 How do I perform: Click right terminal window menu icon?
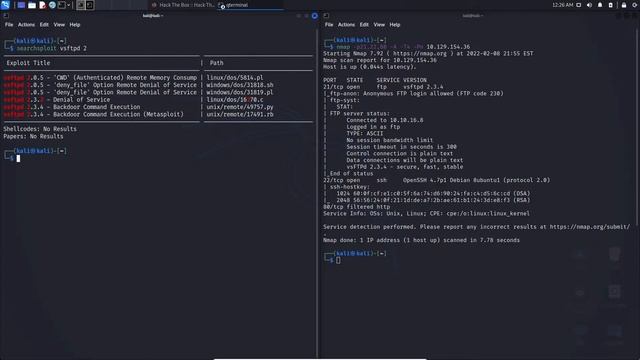(327, 16)
